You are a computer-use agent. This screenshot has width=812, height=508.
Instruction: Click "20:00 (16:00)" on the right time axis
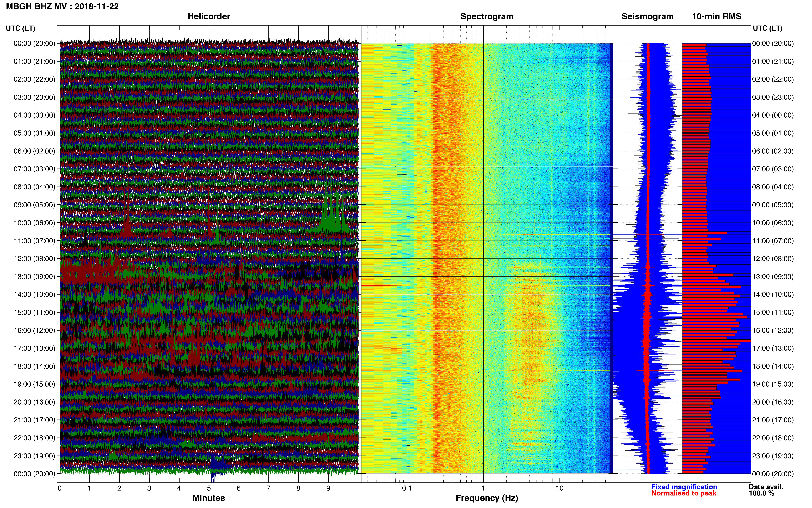click(773, 402)
